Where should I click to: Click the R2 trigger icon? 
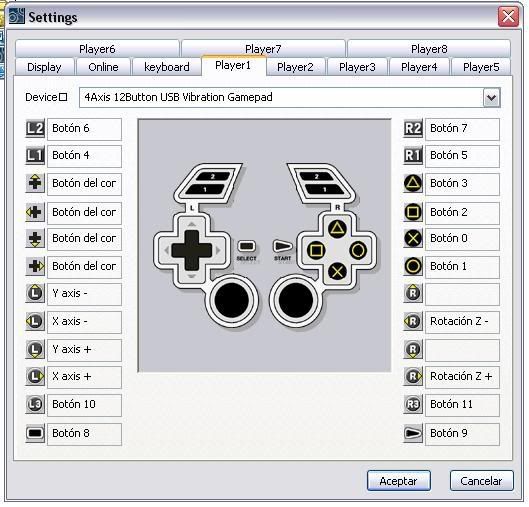pyautogui.click(x=413, y=129)
